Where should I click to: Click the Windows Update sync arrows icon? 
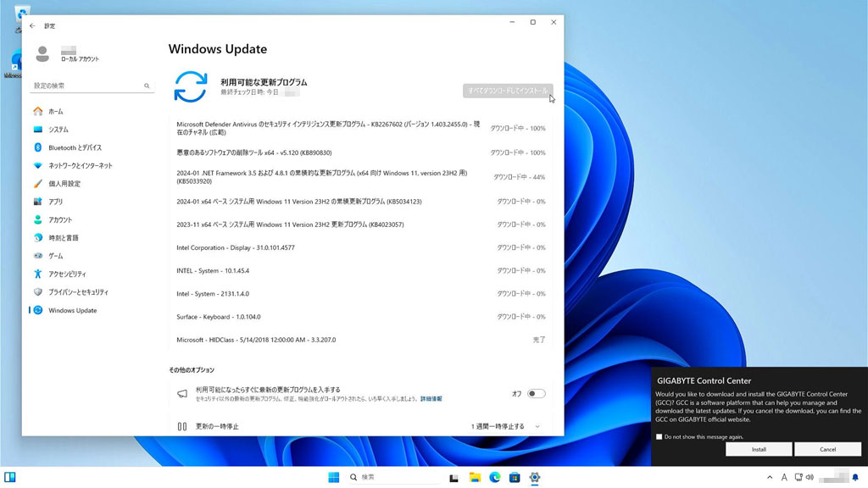pos(191,87)
